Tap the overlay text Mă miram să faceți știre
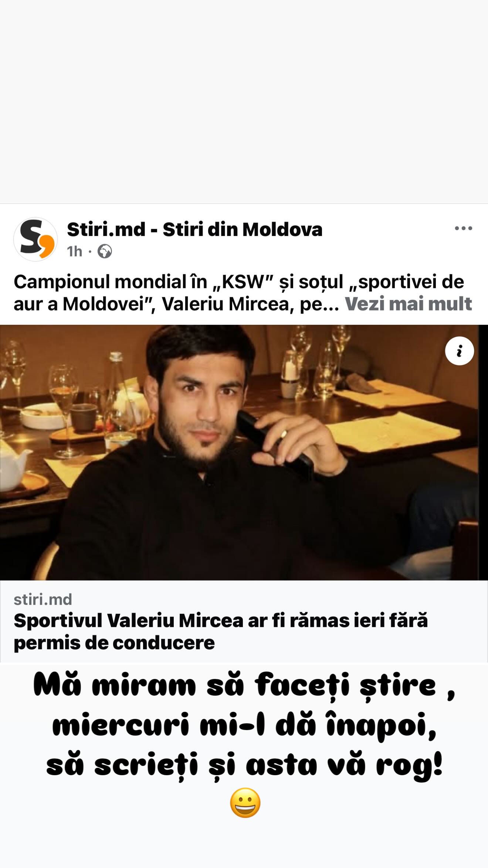This screenshot has width=488, height=868. 244,687
